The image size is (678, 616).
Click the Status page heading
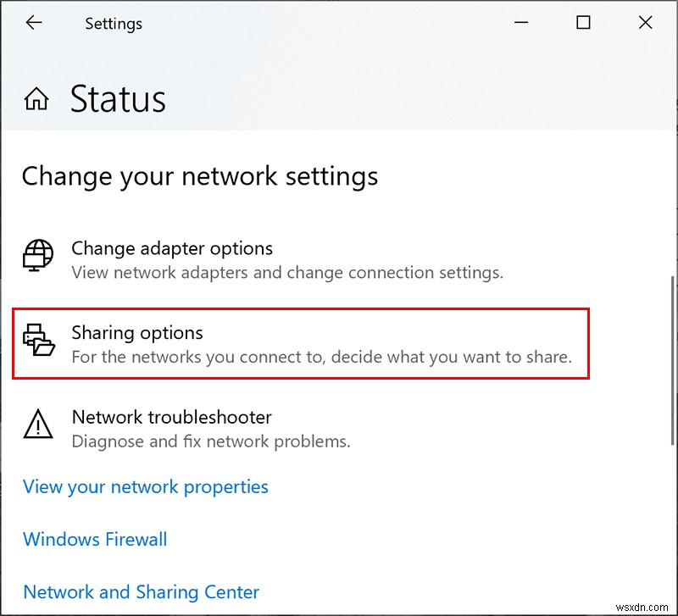point(118,99)
